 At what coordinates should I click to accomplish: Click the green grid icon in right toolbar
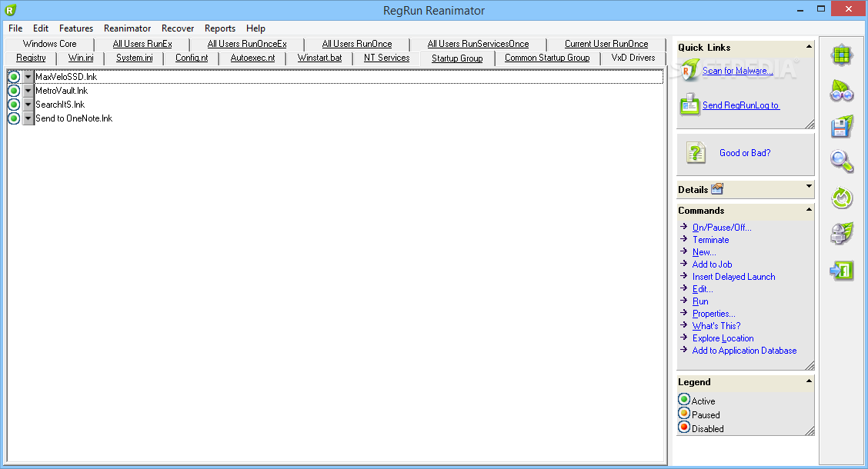coord(841,55)
